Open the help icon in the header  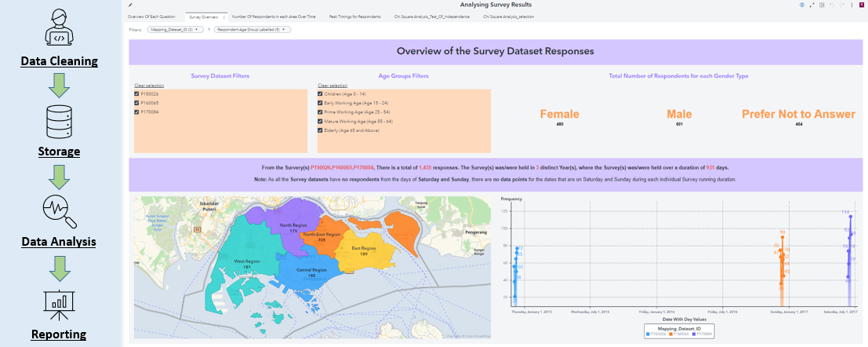(802, 5)
